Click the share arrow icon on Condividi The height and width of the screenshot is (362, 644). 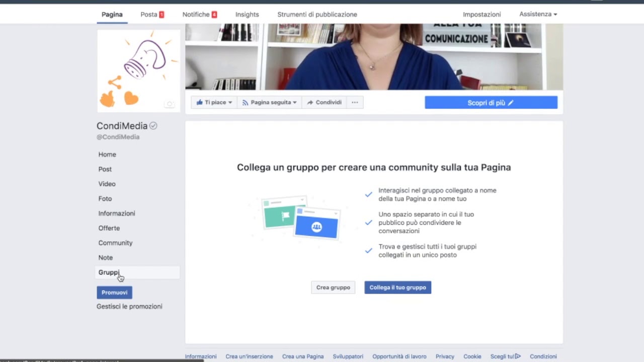coord(310,103)
